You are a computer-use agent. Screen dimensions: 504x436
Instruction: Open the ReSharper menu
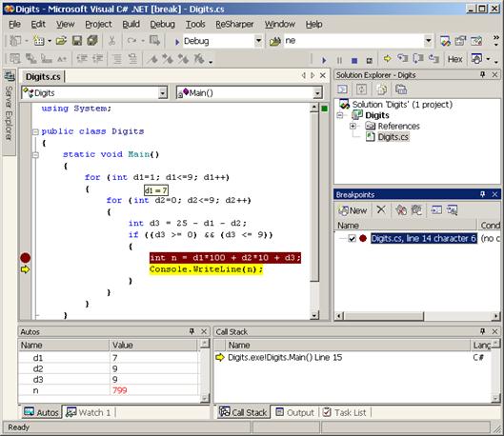pos(234,24)
